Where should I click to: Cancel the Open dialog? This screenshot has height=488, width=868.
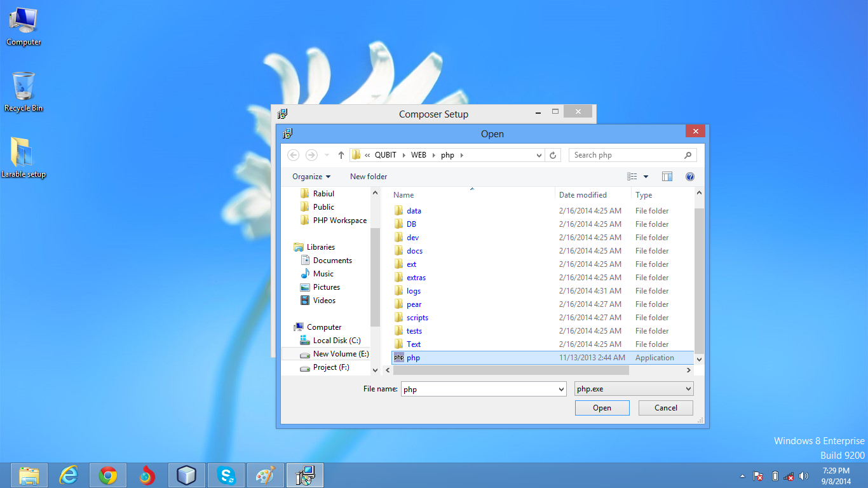click(665, 407)
